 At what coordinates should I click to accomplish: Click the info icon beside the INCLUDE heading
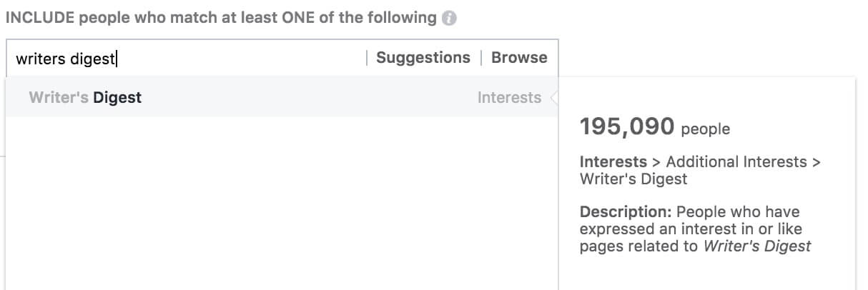point(449,19)
